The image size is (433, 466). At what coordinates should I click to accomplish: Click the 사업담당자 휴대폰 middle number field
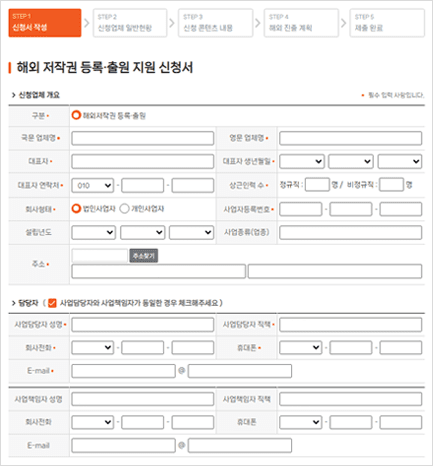point(351,348)
